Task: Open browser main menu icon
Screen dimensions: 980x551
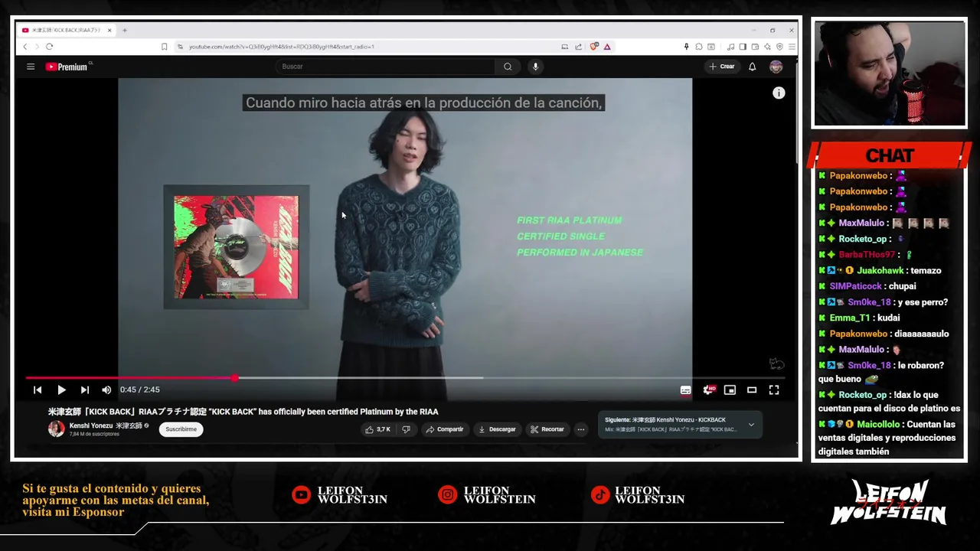Action: click(792, 47)
